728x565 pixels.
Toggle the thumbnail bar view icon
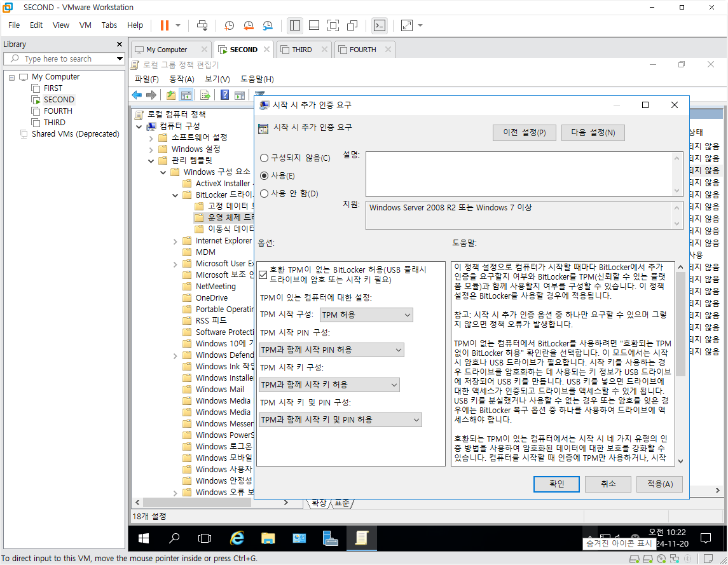click(x=314, y=25)
